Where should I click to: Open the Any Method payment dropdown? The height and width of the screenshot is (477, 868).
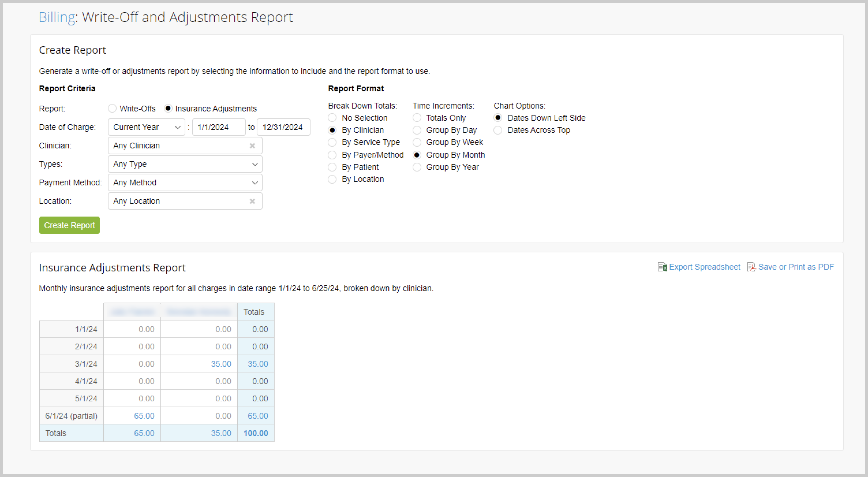point(185,183)
